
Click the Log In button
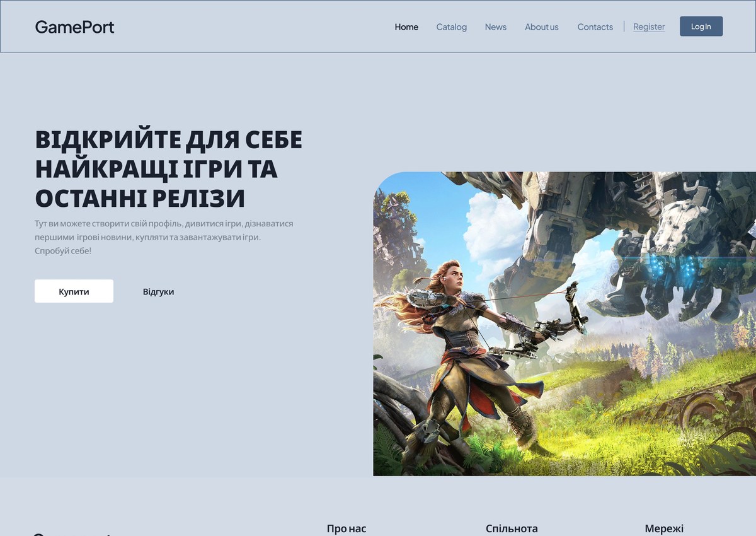coord(701,26)
